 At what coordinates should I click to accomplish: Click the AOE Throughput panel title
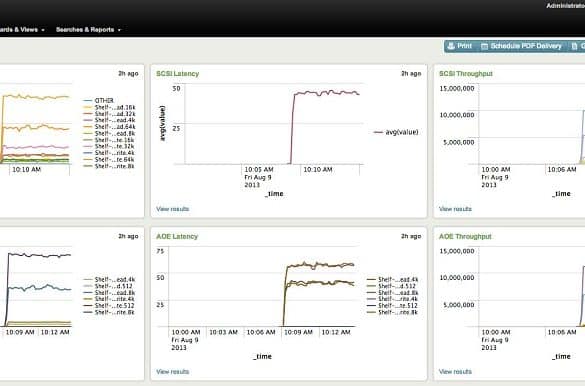[x=465, y=236]
